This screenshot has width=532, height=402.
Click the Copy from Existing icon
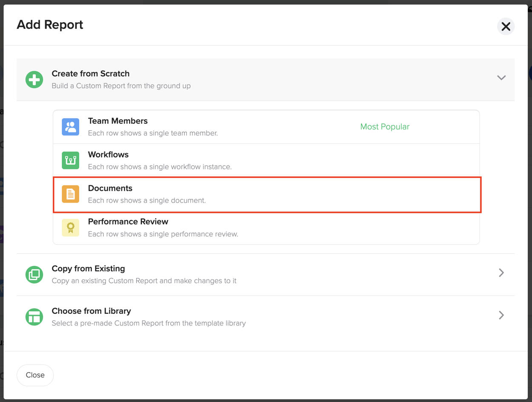(x=34, y=275)
